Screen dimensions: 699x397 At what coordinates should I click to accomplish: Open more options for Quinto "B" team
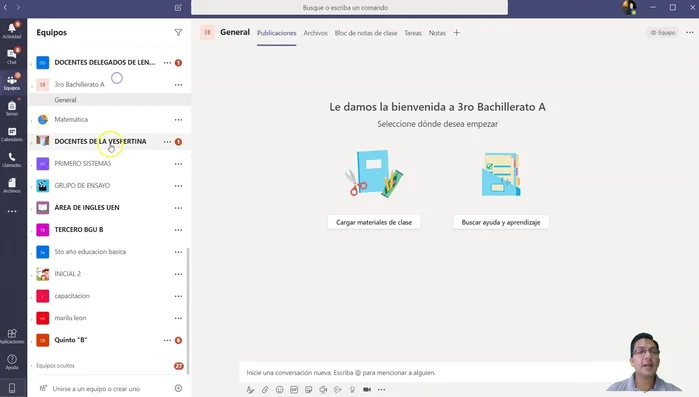[x=167, y=340]
